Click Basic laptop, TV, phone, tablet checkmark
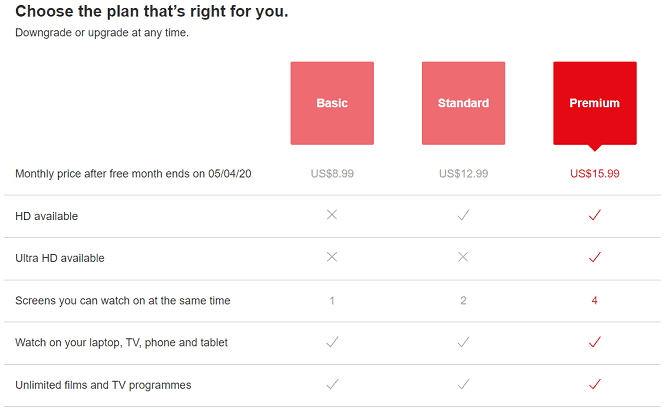670x411 pixels. pyautogui.click(x=332, y=342)
